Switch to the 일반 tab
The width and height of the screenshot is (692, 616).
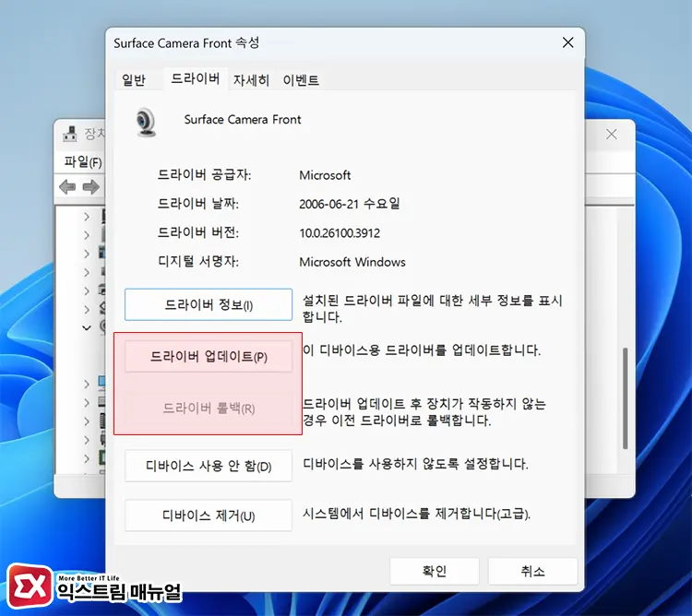click(x=134, y=80)
